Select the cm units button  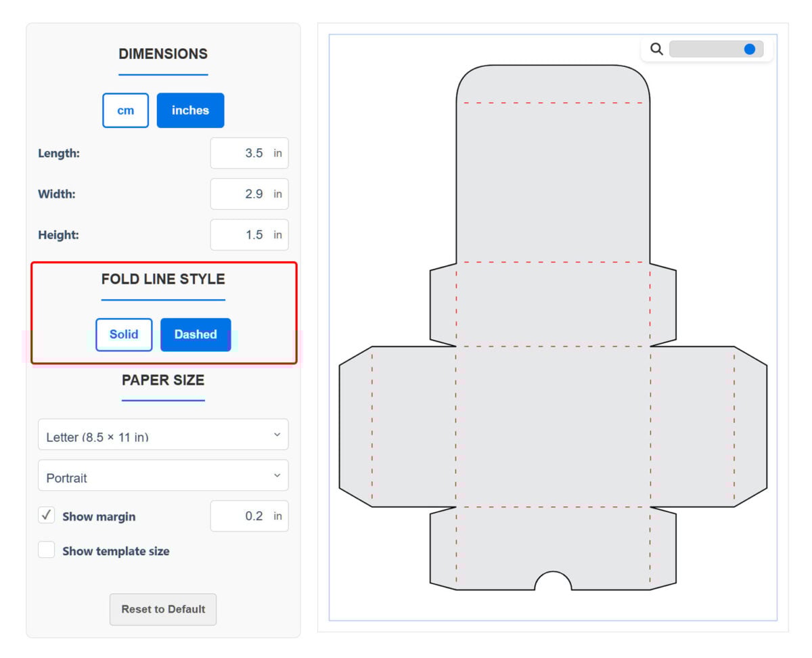tap(125, 110)
